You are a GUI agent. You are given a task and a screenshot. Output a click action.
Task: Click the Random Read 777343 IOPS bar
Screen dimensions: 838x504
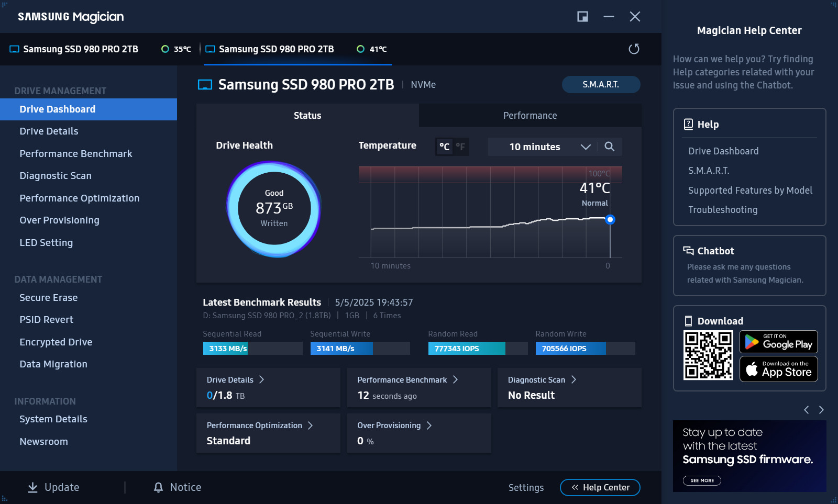pos(478,349)
